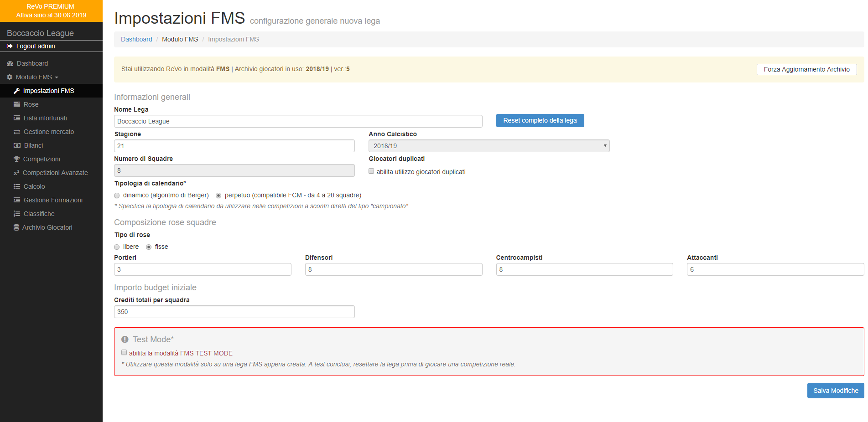The image size is (868, 422).
Task: Click the list icon next to Calcolo
Action: click(17, 186)
